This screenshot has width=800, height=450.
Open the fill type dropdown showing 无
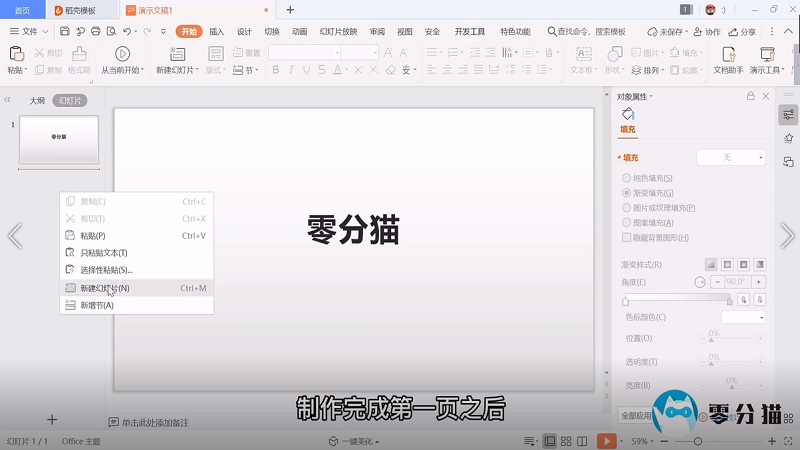pos(731,157)
